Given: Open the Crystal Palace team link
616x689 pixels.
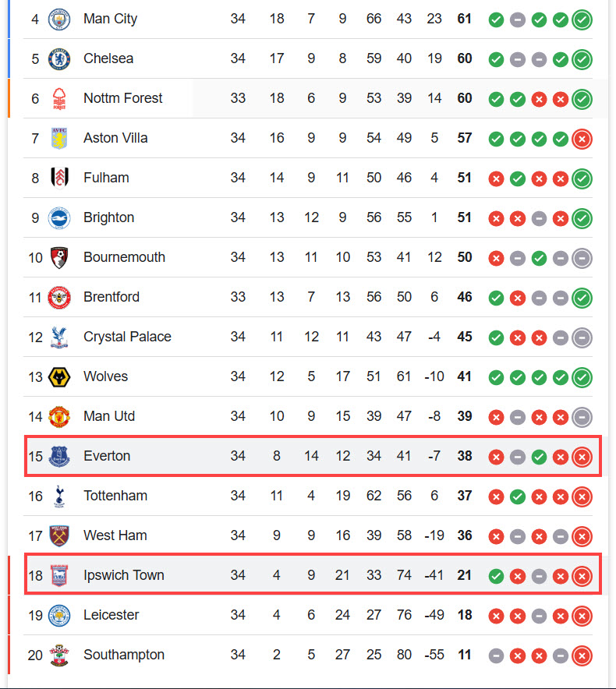Looking at the screenshot, I should point(128,337).
